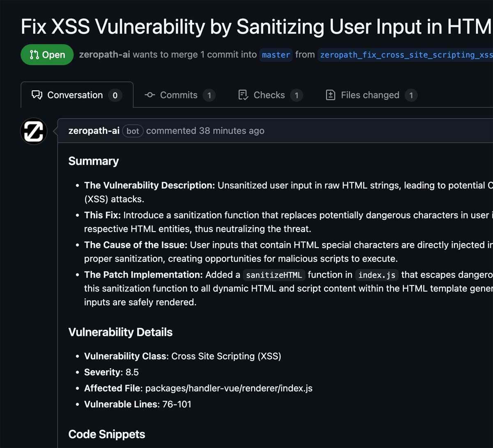Click the master base branch link

click(x=276, y=55)
